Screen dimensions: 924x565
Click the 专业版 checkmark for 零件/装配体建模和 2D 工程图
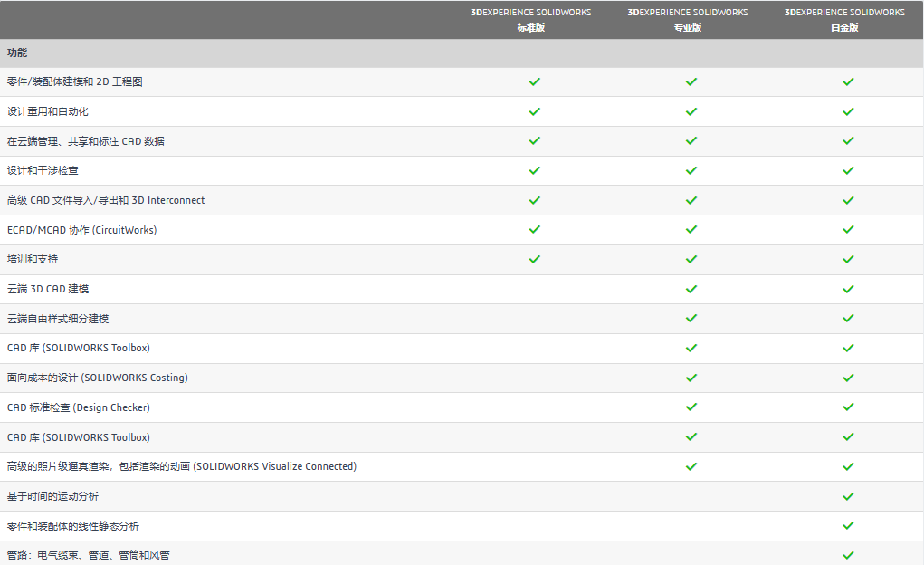(691, 82)
